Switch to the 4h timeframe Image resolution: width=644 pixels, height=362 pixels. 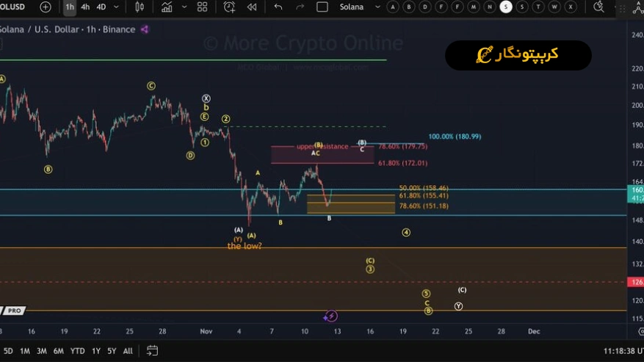[85, 7]
